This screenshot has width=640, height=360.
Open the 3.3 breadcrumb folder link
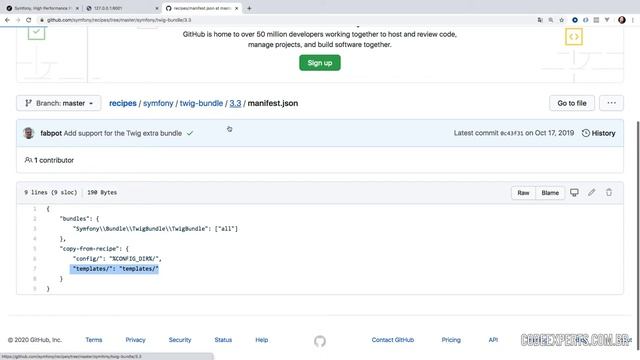coord(235,103)
